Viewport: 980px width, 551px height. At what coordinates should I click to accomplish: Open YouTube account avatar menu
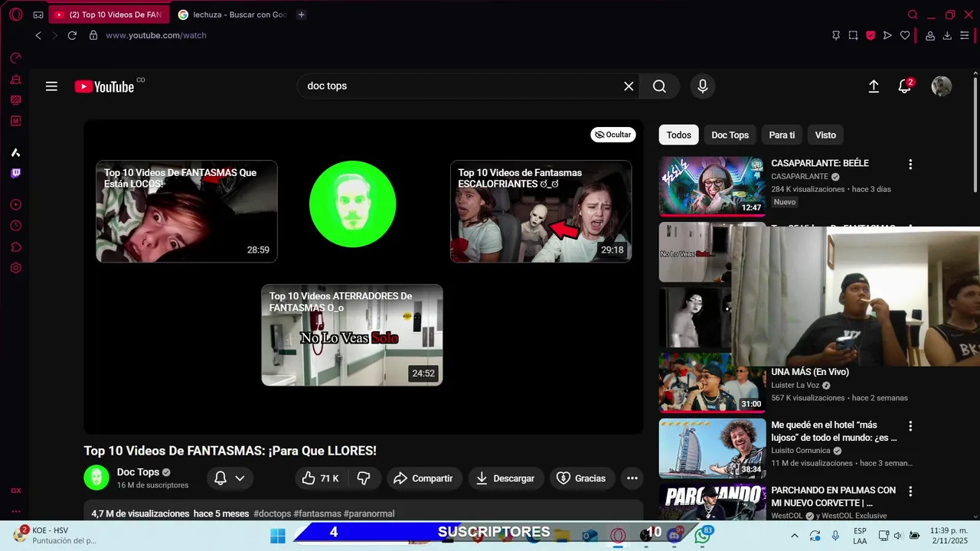941,86
